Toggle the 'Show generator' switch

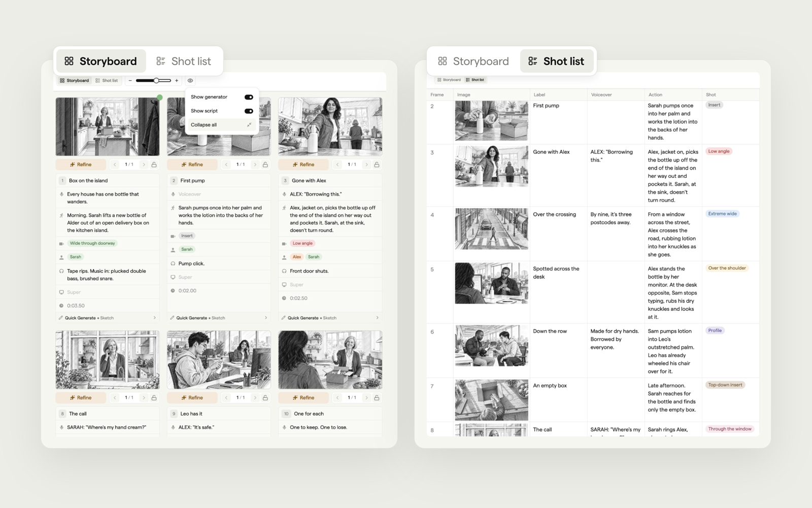(x=249, y=97)
